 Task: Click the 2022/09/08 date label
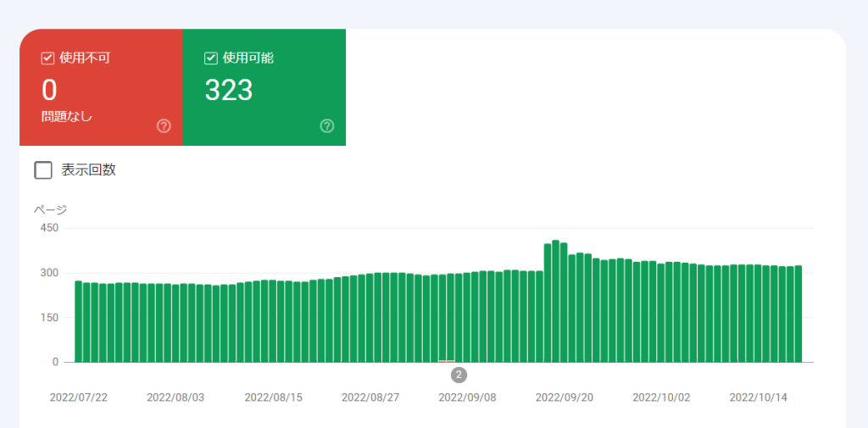pyautogui.click(x=467, y=397)
